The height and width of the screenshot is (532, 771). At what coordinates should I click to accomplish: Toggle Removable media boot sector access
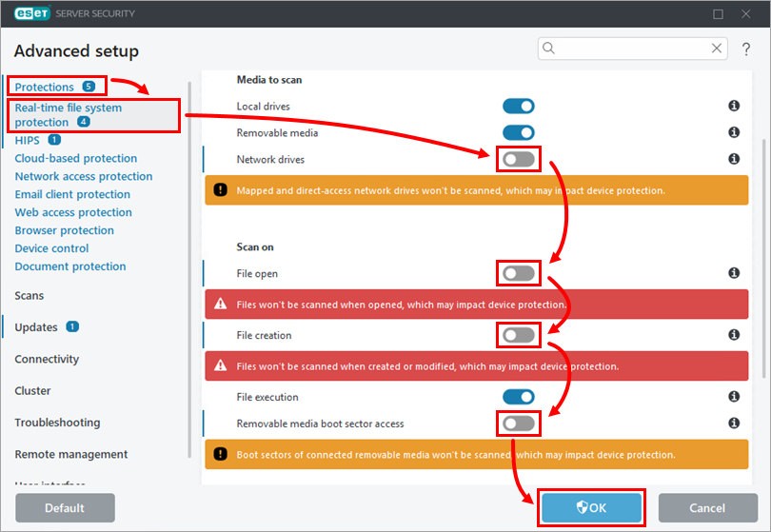coord(519,424)
